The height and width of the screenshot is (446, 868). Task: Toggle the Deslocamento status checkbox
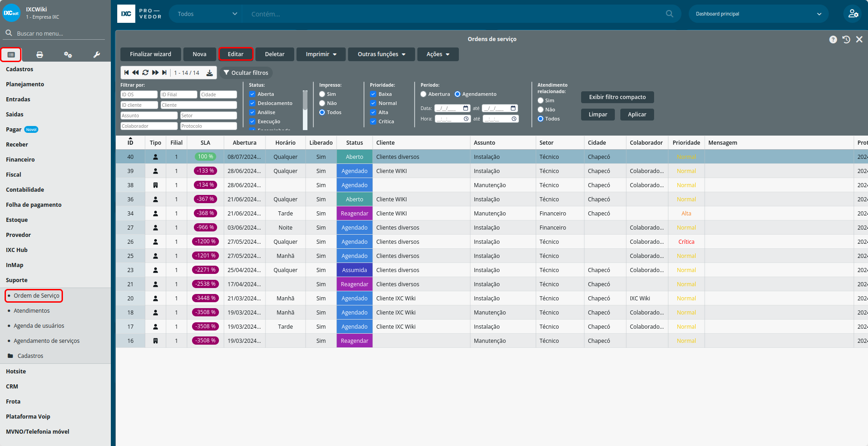(252, 103)
